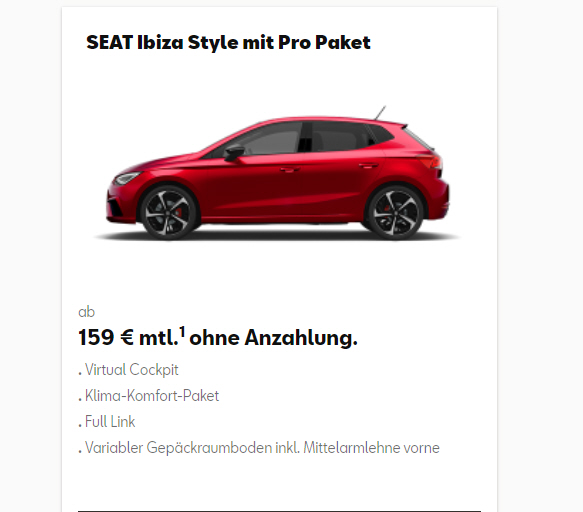
Task: Select the Variabler Gepäckraumboden feature item
Action: [x=259, y=448]
